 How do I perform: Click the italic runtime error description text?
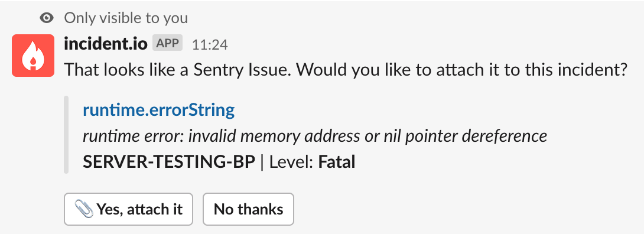(315, 136)
